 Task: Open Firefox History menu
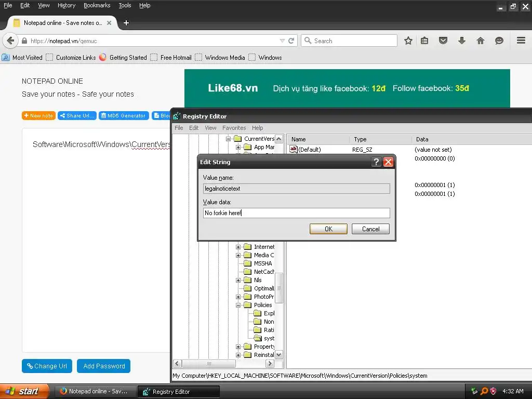pos(66,5)
